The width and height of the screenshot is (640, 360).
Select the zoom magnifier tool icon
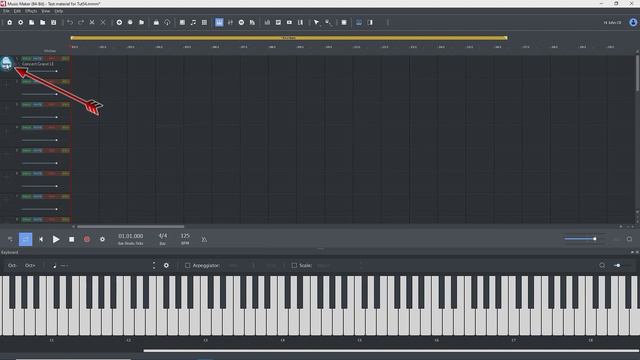[328, 22]
